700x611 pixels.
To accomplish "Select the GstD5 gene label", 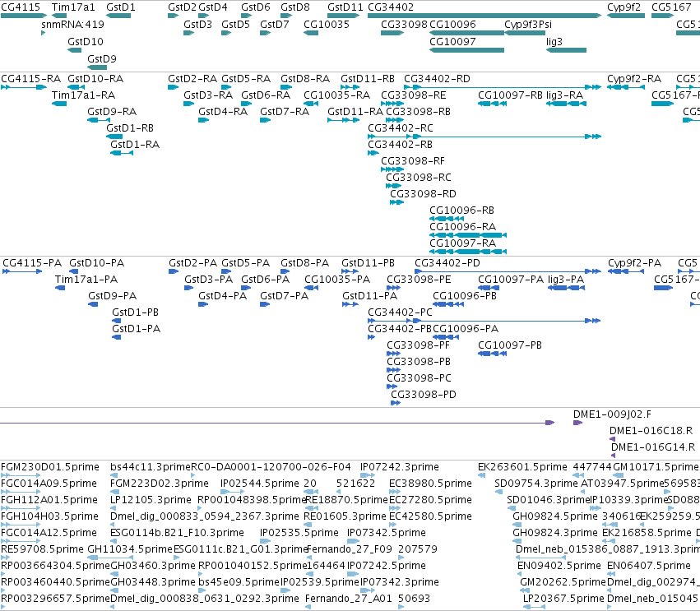I will click(x=236, y=25).
